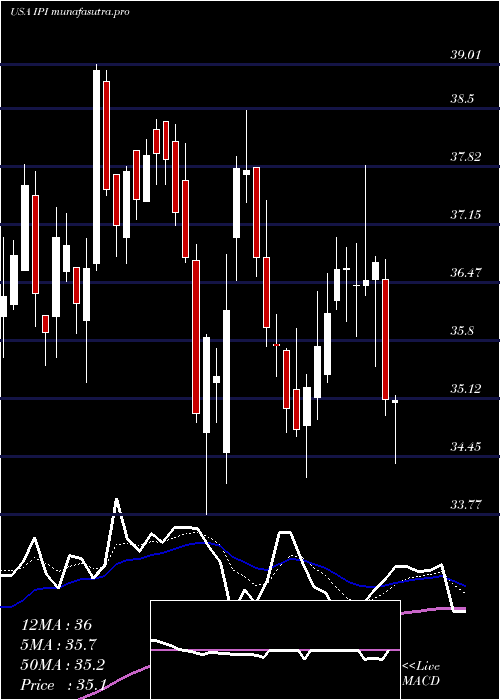This screenshot has width=500, height=700.
Task: Click the '12MA : 36' indicator text
Action: pyautogui.click(x=56, y=625)
